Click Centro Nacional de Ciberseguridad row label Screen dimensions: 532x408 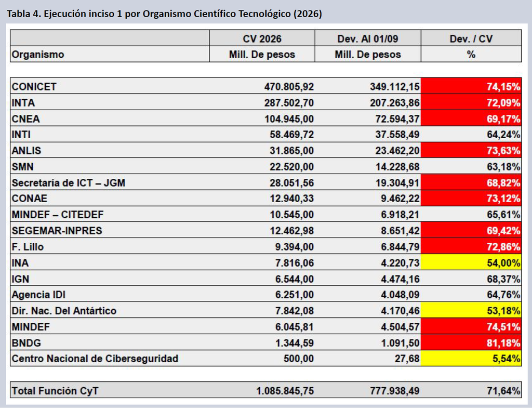coord(95,359)
